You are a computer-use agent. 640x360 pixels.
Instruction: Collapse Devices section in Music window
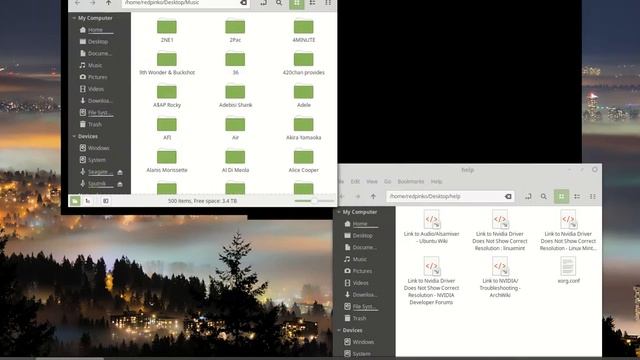coord(74,136)
